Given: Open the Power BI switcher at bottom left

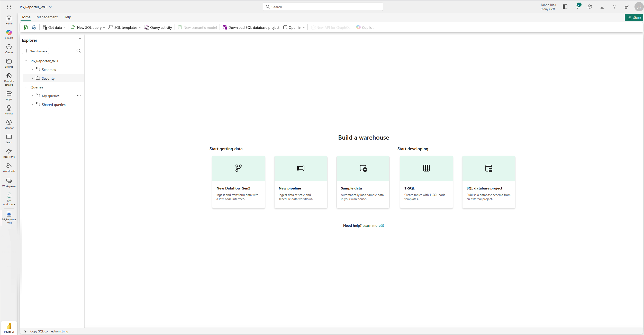Looking at the screenshot, I should coord(9,328).
